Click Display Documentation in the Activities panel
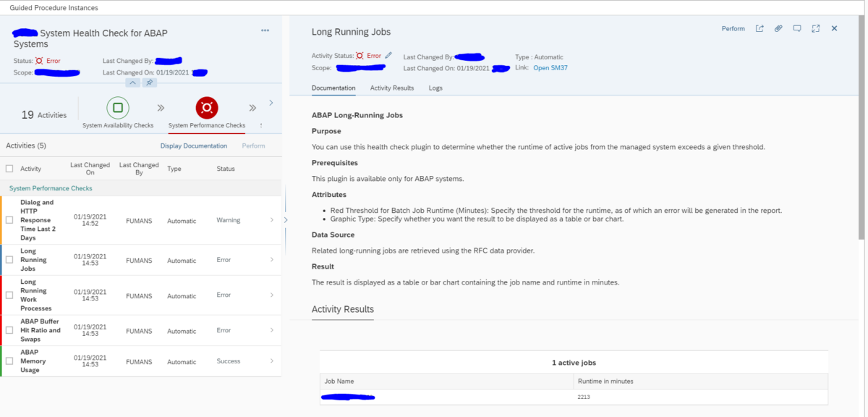 tap(193, 145)
